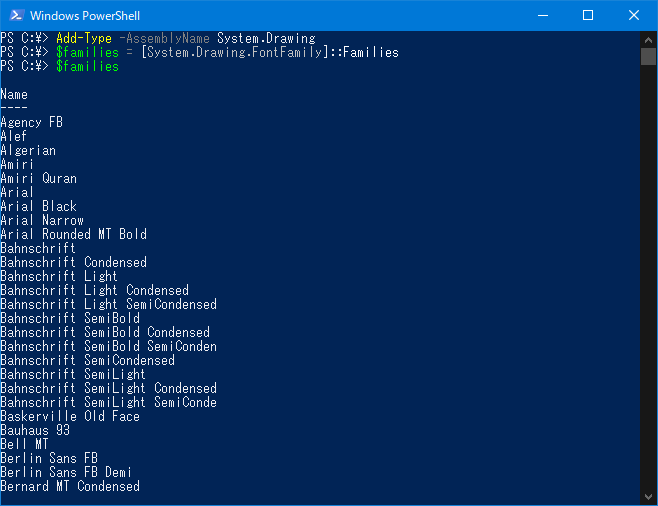This screenshot has width=658, height=506.
Task: Click the Arial Rounded MT Bold entry
Action: coord(73,234)
